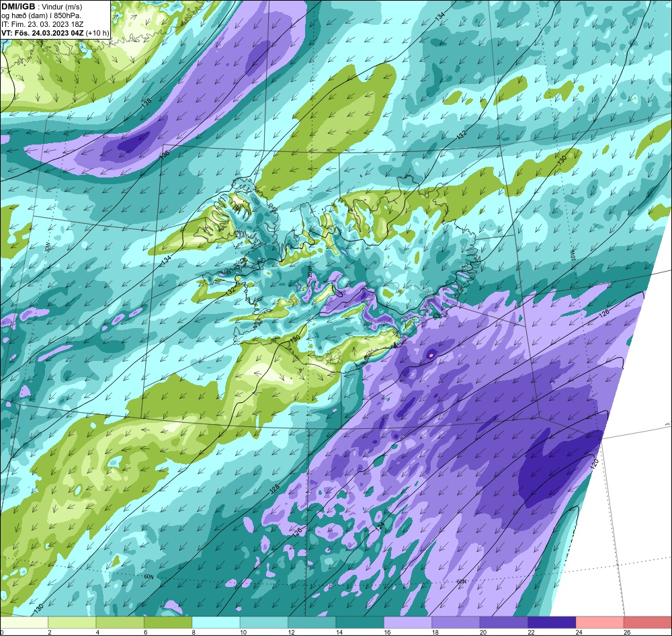Click the 24–26 m/s pink legend swatch
The width and height of the screenshot is (672, 636).
coord(600,623)
